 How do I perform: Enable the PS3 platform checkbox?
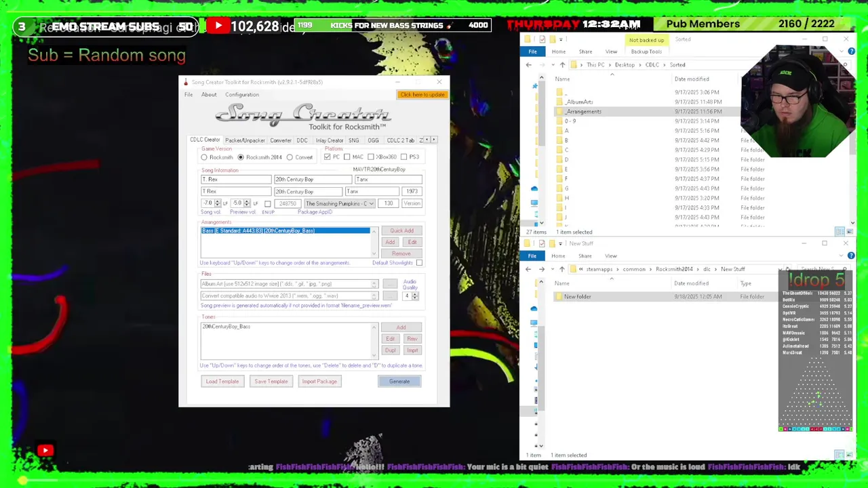point(404,157)
